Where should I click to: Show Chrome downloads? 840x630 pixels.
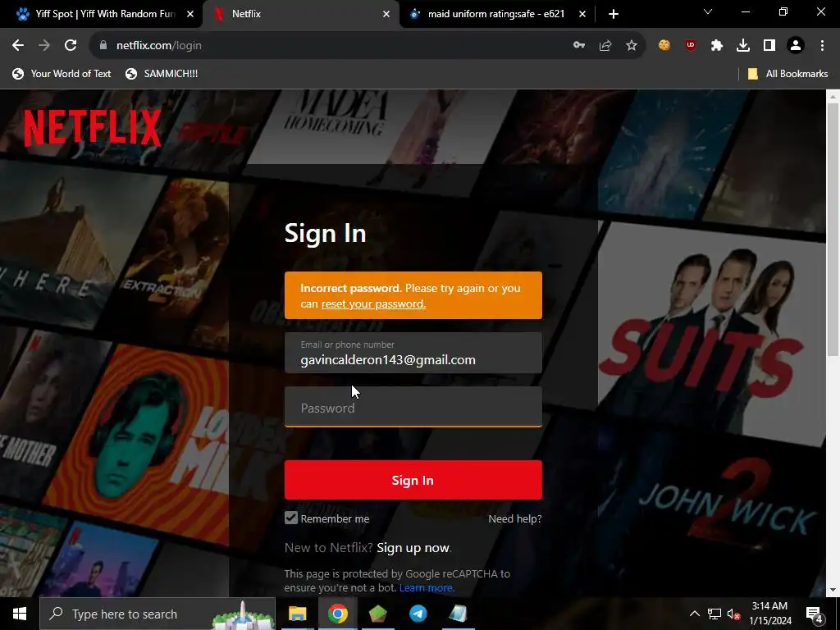pos(743,46)
